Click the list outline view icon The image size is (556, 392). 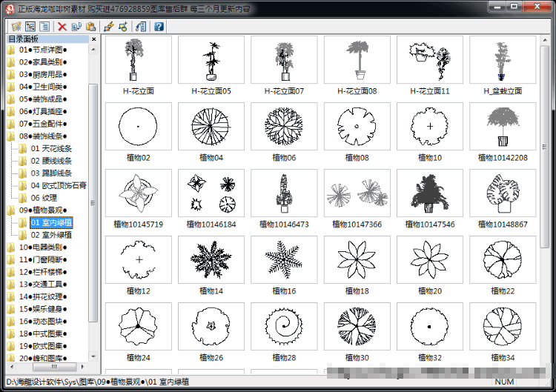pos(44,27)
